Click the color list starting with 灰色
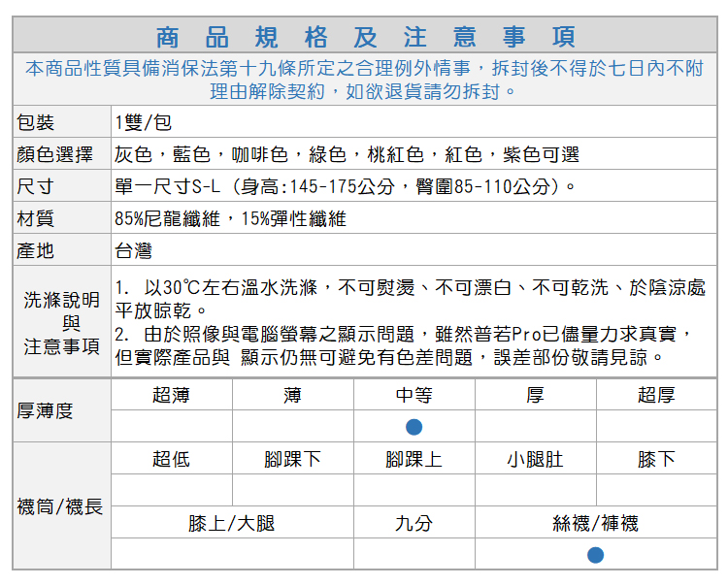 (347, 154)
